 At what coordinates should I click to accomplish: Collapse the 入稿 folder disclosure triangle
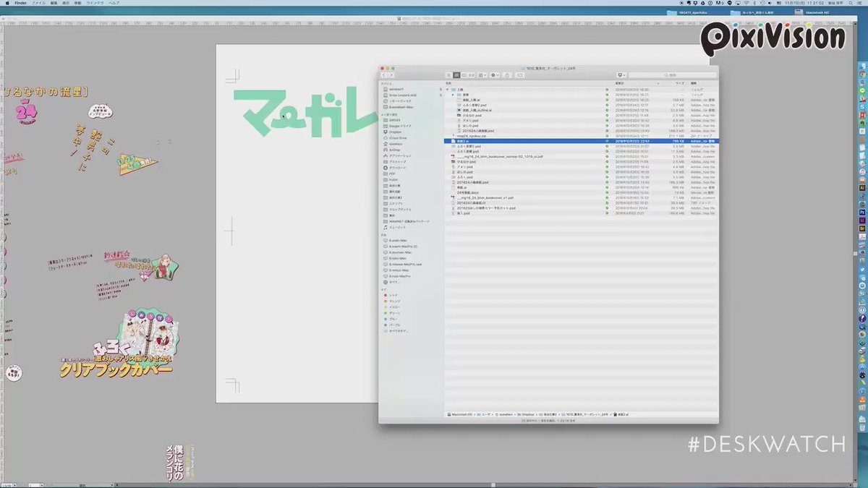(x=447, y=90)
